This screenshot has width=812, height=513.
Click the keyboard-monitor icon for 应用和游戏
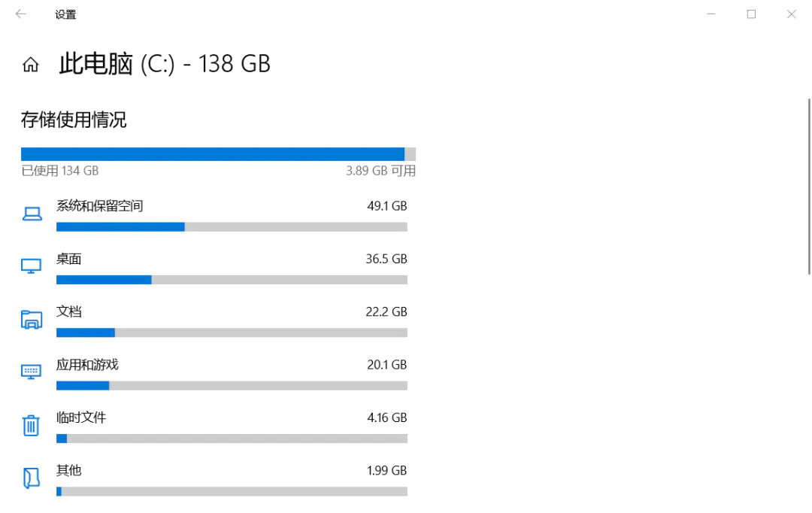click(31, 372)
